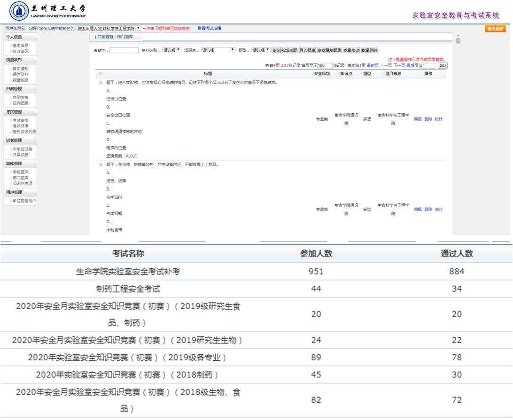Click the 导入题库 button

[307, 50]
